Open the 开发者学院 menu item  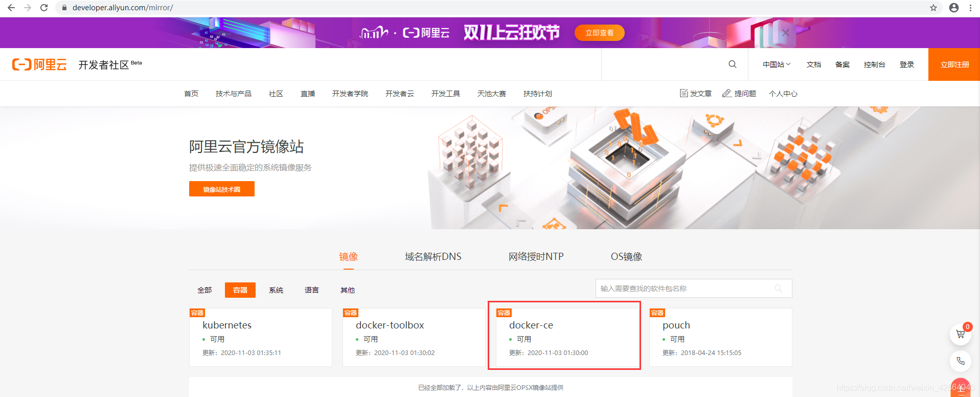click(350, 94)
